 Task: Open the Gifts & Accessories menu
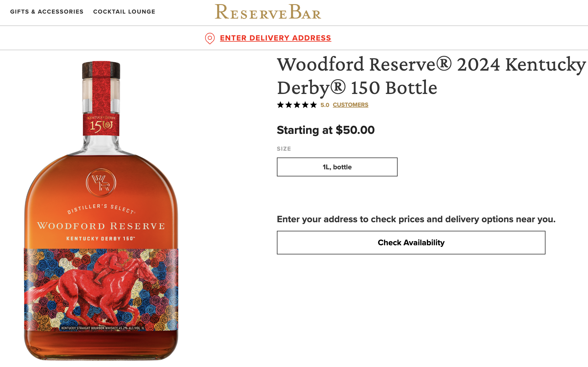point(47,12)
